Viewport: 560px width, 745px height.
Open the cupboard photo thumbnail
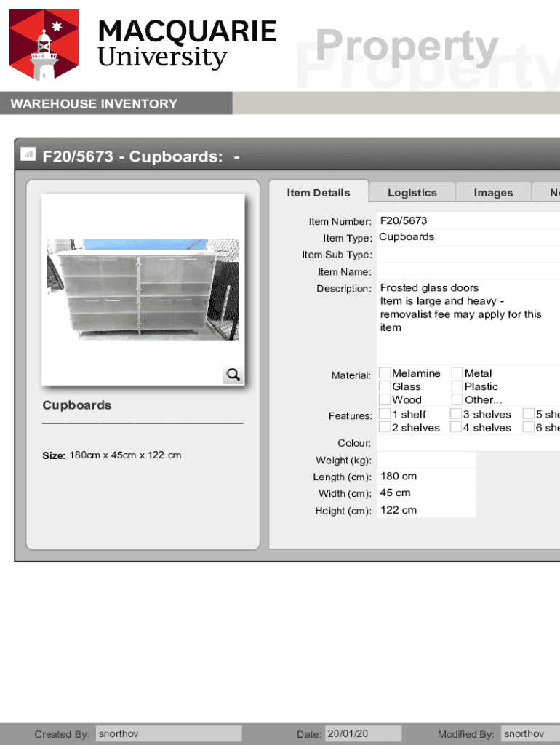[143, 289]
